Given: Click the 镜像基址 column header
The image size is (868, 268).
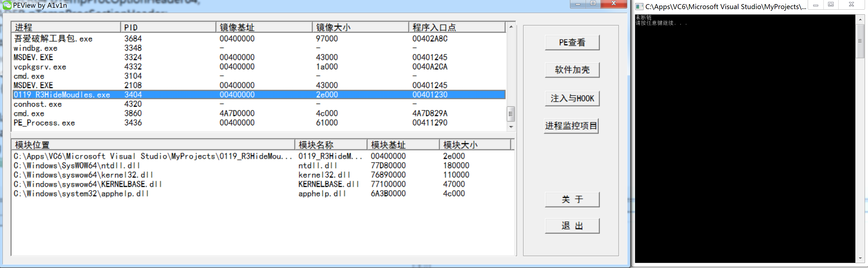Looking at the screenshot, I should (x=264, y=27).
